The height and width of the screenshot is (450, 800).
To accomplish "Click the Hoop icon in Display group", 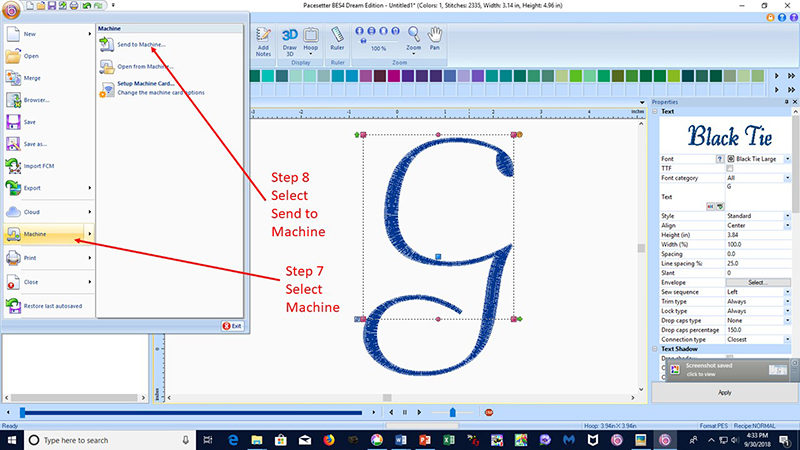I will click(x=311, y=38).
